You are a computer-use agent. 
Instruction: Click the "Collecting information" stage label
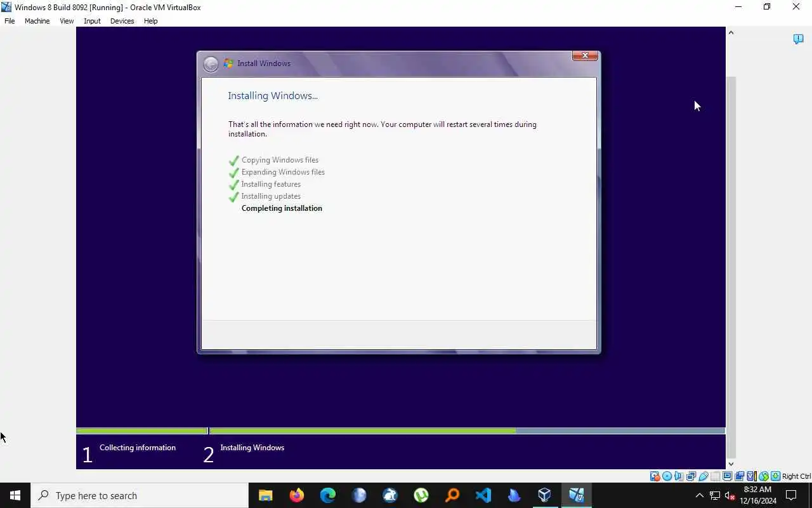tap(138, 448)
